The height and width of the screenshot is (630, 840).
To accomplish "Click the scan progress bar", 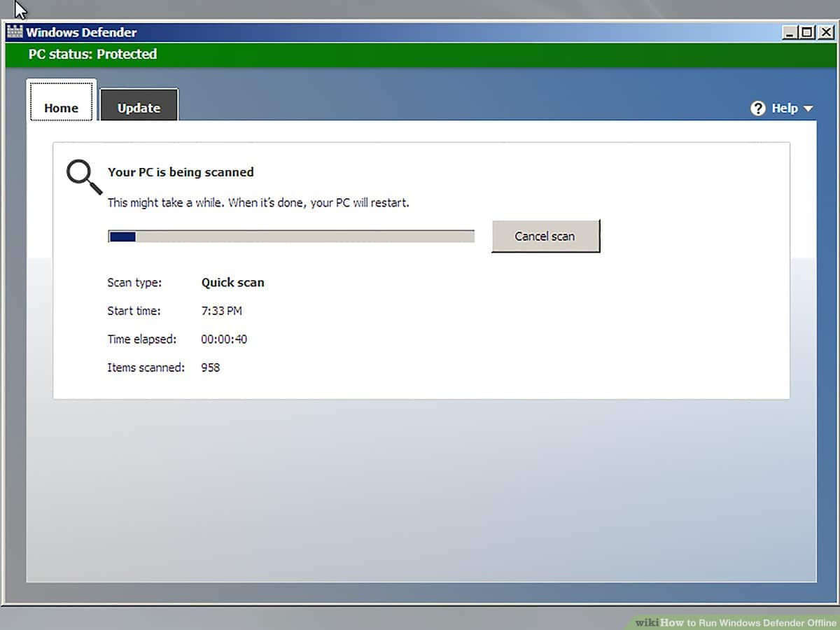I will pos(291,237).
